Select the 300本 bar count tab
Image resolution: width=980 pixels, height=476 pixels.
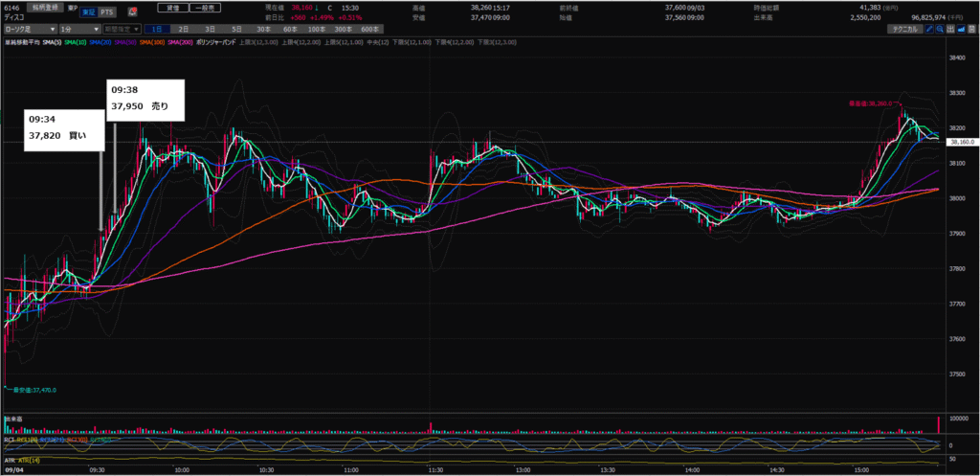344,29
